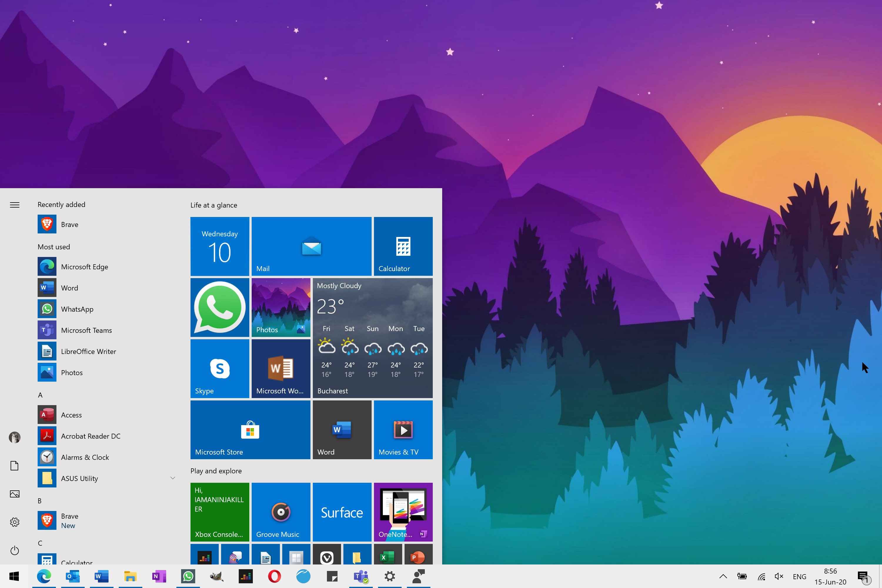Select WhatsApp from Most Used apps

(77, 308)
